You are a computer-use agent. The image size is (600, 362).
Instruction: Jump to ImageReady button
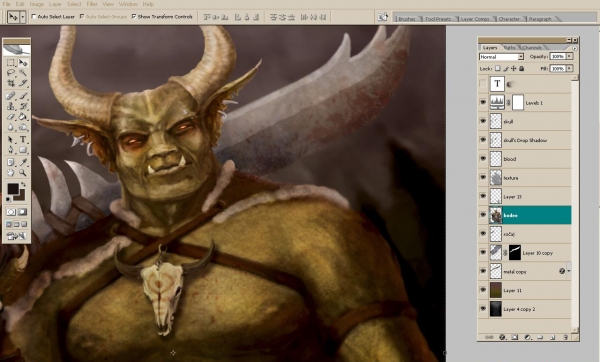pyautogui.click(x=16, y=236)
